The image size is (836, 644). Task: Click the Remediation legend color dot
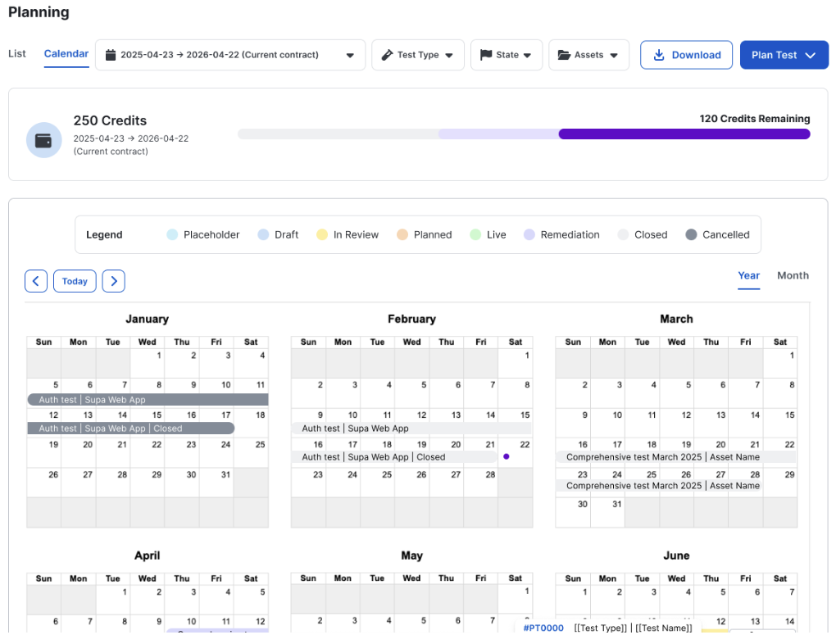529,234
